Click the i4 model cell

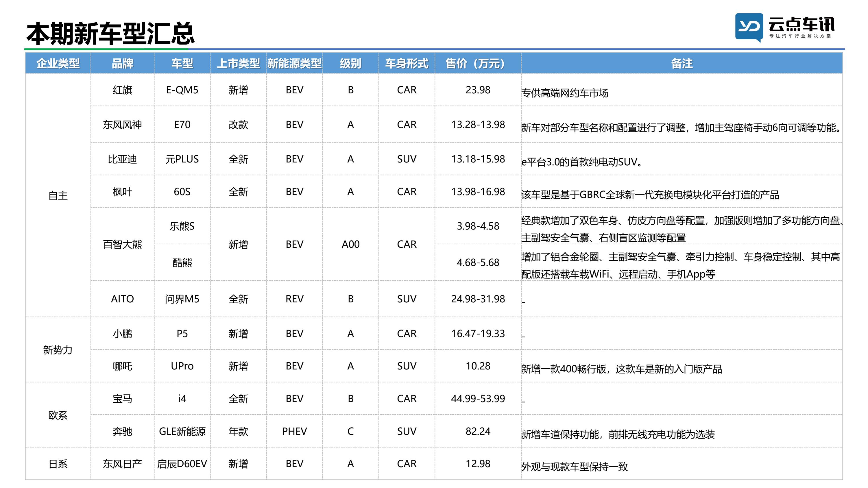pyautogui.click(x=182, y=399)
